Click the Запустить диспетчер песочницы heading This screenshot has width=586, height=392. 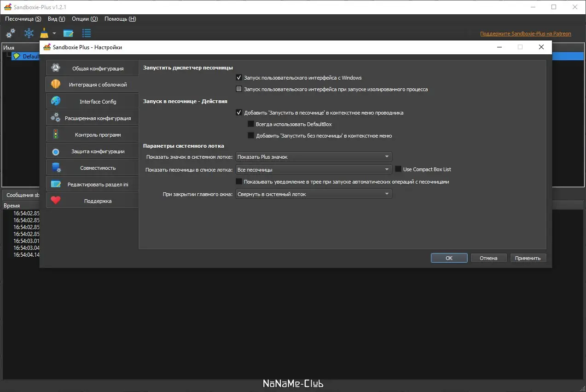(x=188, y=68)
